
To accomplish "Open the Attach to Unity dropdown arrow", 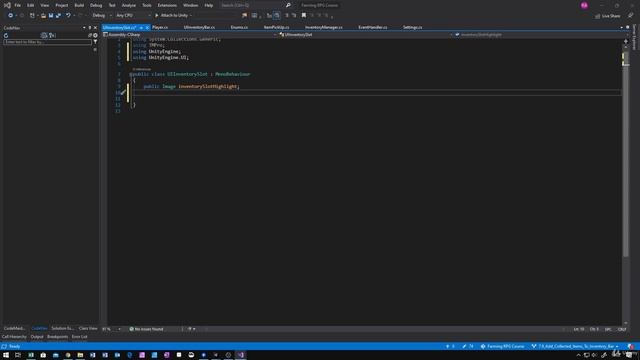I will click(191, 16).
